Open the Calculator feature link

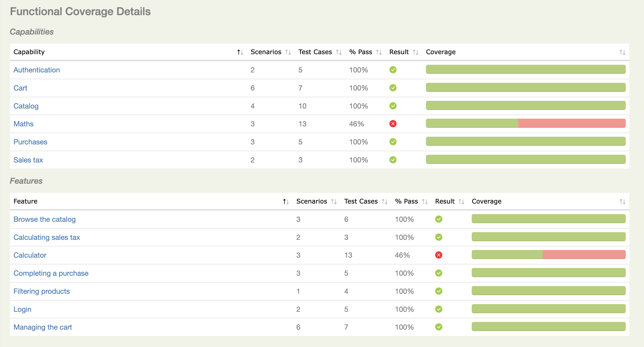tap(30, 255)
